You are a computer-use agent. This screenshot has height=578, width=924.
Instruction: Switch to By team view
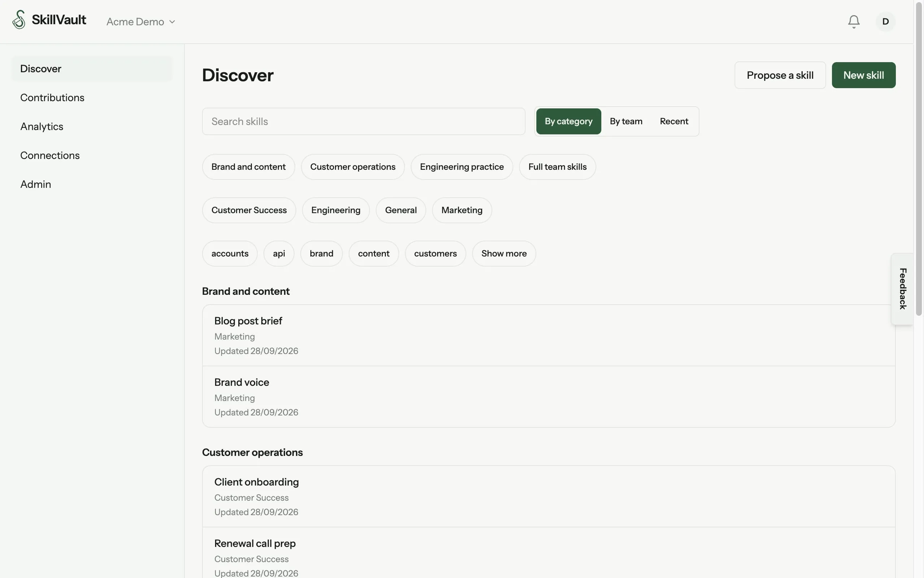pos(626,122)
